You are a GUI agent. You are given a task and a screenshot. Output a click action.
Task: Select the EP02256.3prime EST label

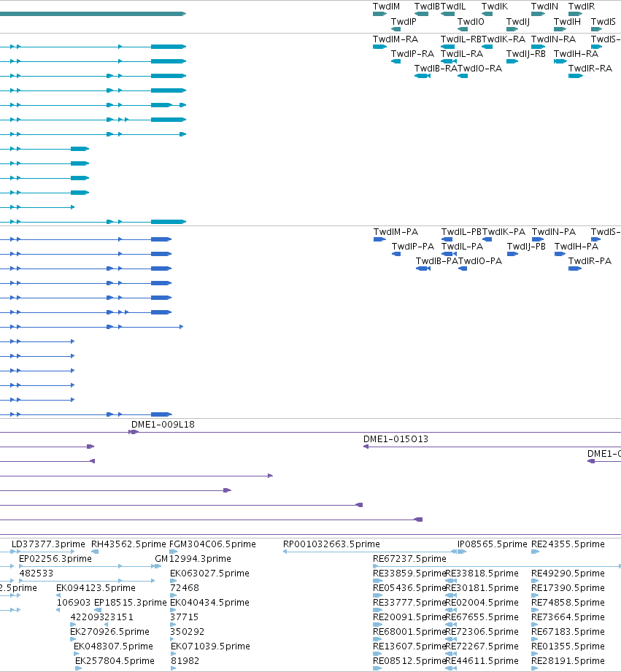tap(55, 558)
